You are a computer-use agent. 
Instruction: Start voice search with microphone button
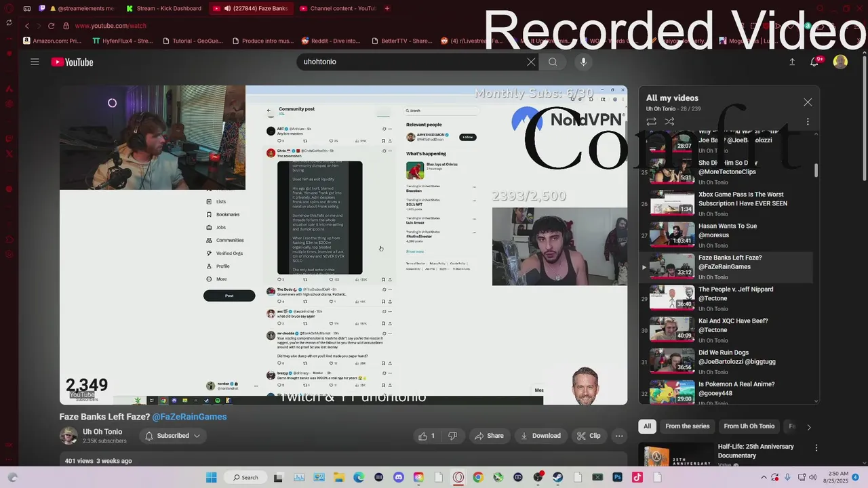coord(583,62)
